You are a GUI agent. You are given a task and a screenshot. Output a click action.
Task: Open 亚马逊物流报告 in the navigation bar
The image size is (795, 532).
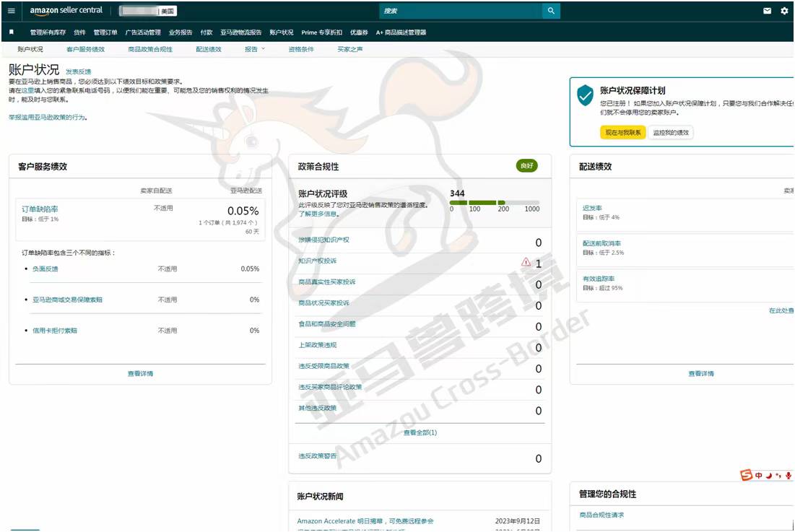[241, 32]
